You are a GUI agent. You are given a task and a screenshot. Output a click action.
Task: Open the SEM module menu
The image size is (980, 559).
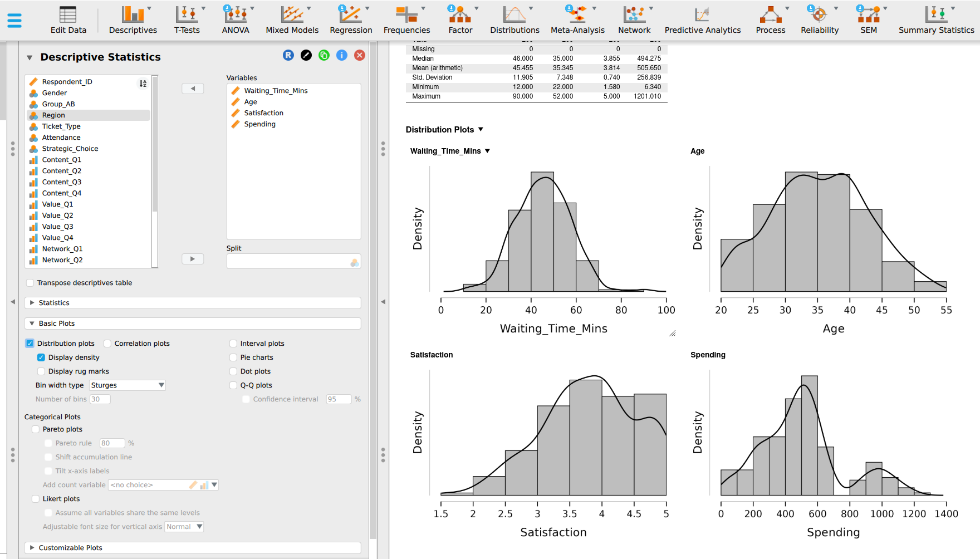point(869,21)
